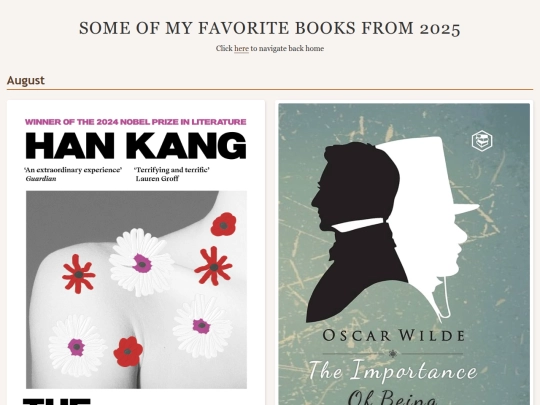Click the Guardian 'An extraordinary experience' quote
Viewport: 540px width, 405px height.
tap(73, 174)
